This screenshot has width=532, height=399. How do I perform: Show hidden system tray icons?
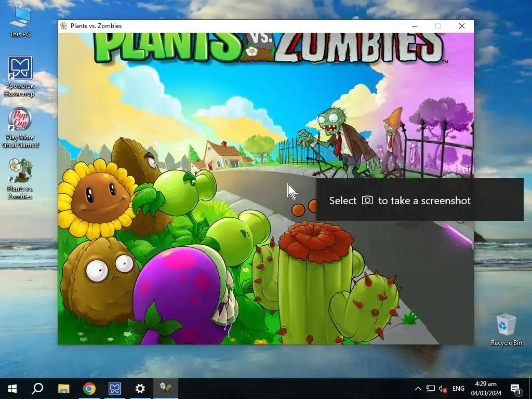418,389
